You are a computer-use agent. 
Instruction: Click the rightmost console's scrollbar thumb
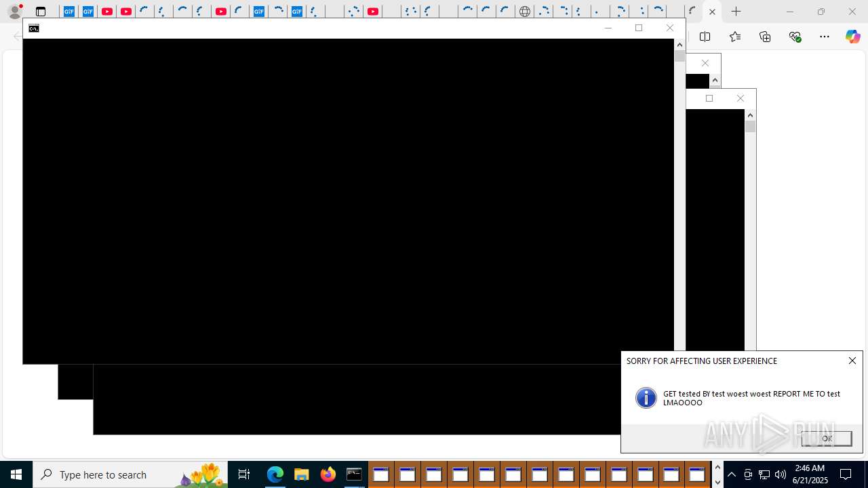coord(750,126)
